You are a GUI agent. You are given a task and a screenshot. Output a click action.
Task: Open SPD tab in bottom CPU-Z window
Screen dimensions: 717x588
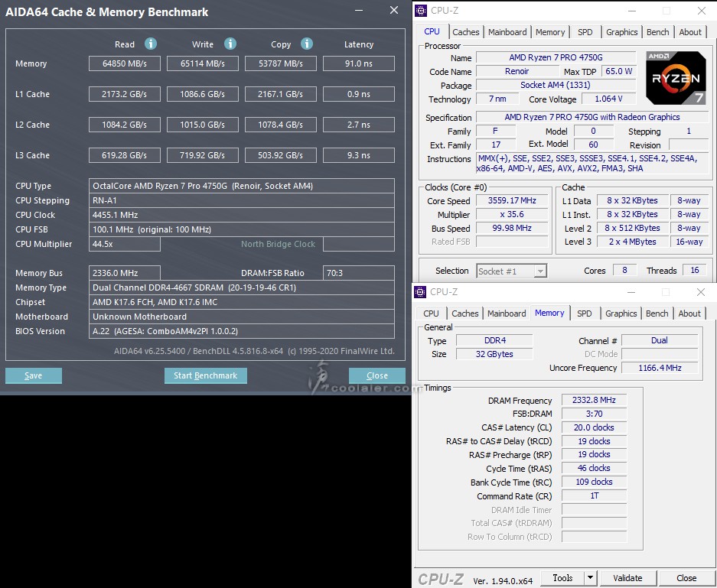[585, 313]
